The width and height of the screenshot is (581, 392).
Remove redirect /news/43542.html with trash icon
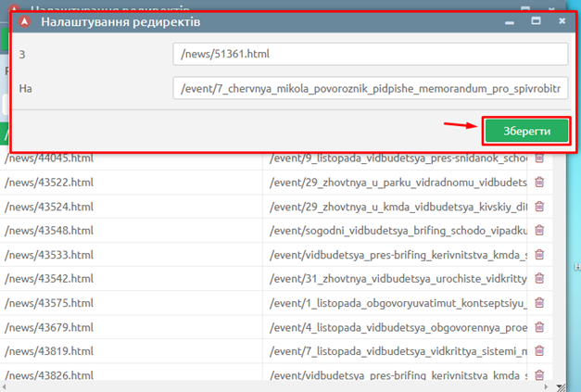[x=539, y=279]
